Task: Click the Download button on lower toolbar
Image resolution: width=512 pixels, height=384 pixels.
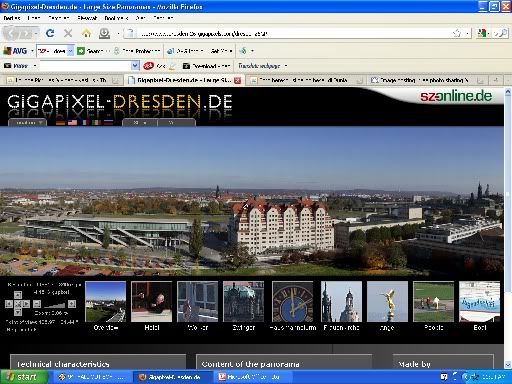Action: point(207,66)
